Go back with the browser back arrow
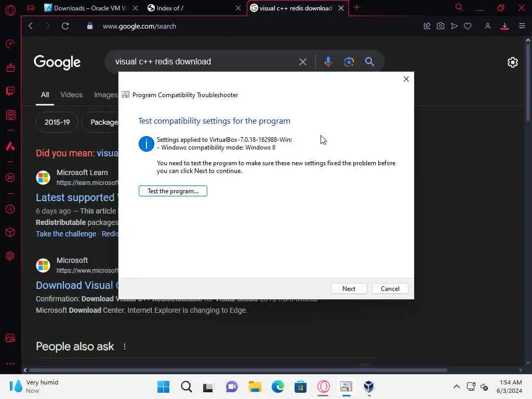Viewport: 532px width, 399px height. [x=31, y=26]
